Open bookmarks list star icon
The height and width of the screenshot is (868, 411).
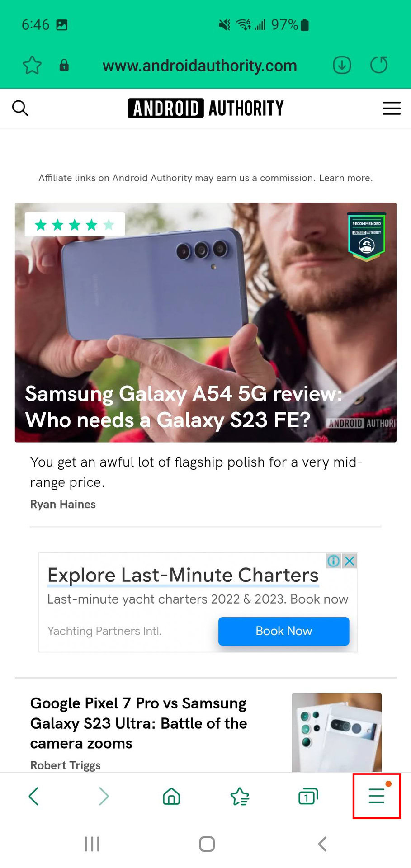tap(240, 797)
